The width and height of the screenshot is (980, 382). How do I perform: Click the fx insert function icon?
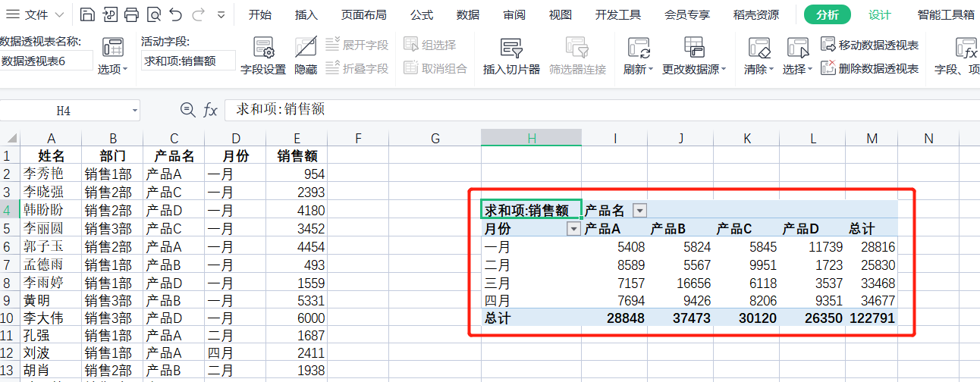coord(210,110)
